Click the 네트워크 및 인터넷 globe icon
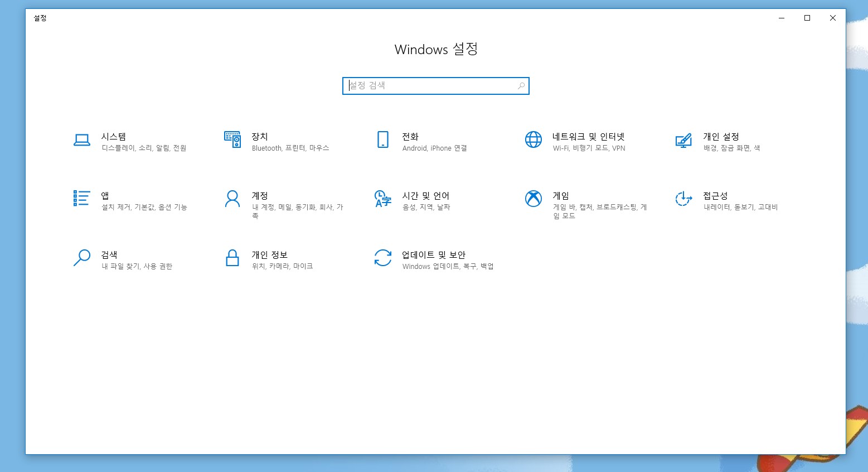Image resolution: width=868 pixels, height=472 pixels. click(534, 139)
